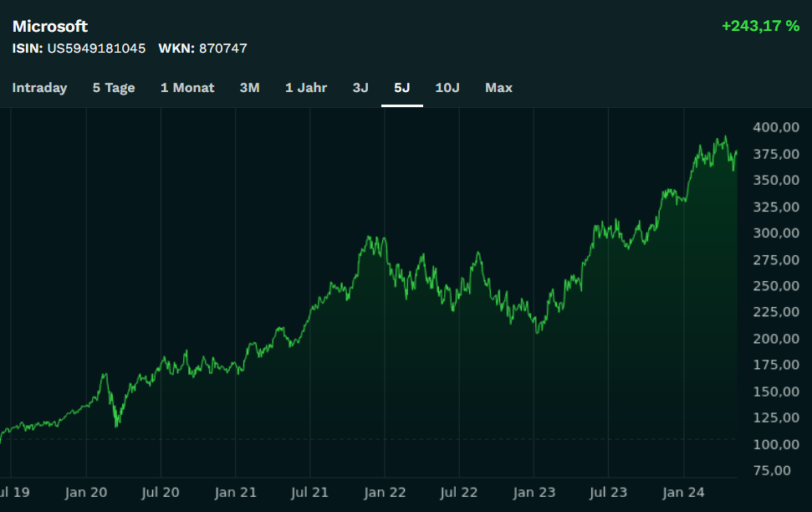The image size is (812, 512).
Task: Select the 5 Tage range tab
Action: coord(114,88)
